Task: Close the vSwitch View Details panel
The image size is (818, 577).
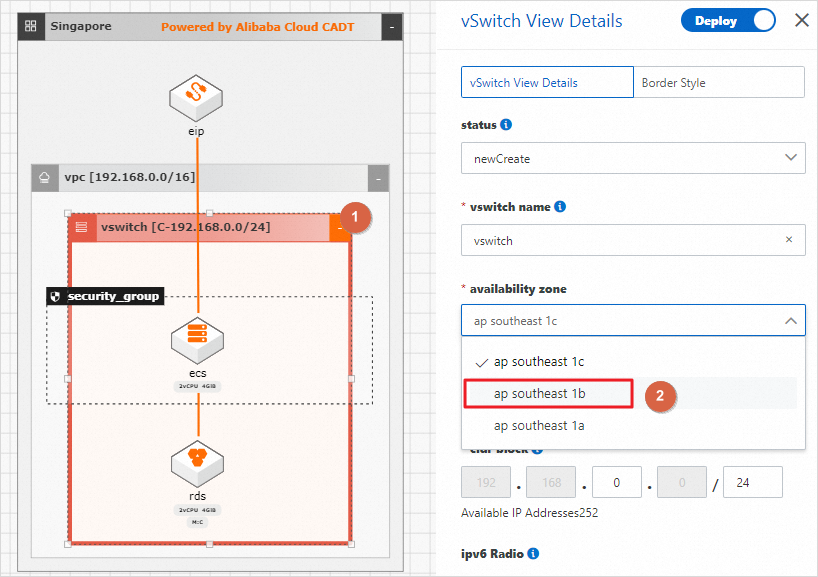Action: [x=801, y=21]
